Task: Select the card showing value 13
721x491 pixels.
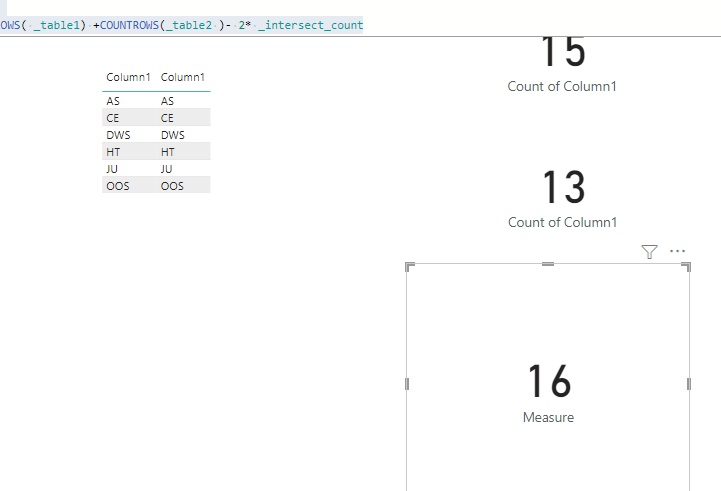Action: (x=562, y=199)
